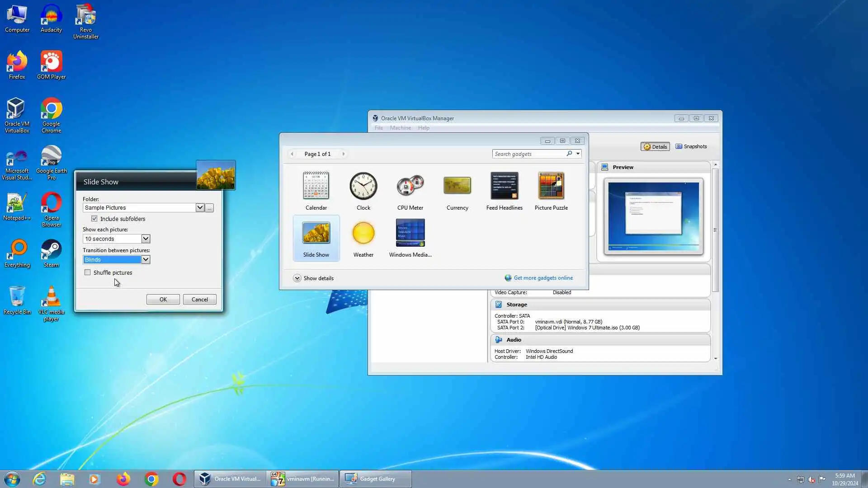This screenshot has height=488, width=868.
Task: Click the Windows Media Center gadget
Action: (x=410, y=233)
